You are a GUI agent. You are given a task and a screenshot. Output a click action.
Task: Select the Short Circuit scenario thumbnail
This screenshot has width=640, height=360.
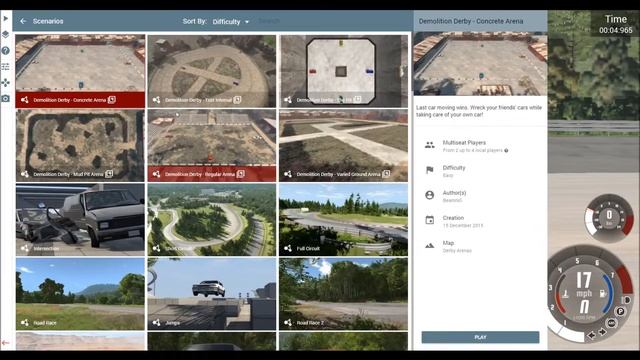(x=212, y=220)
